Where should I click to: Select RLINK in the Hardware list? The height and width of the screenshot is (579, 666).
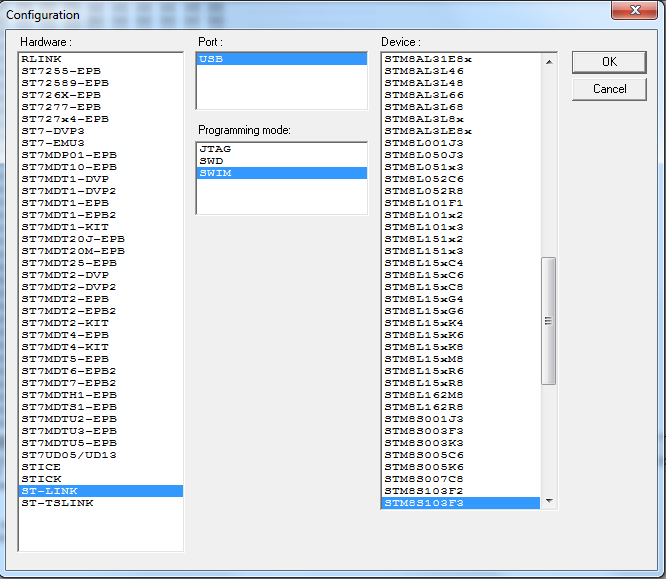pos(101,59)
